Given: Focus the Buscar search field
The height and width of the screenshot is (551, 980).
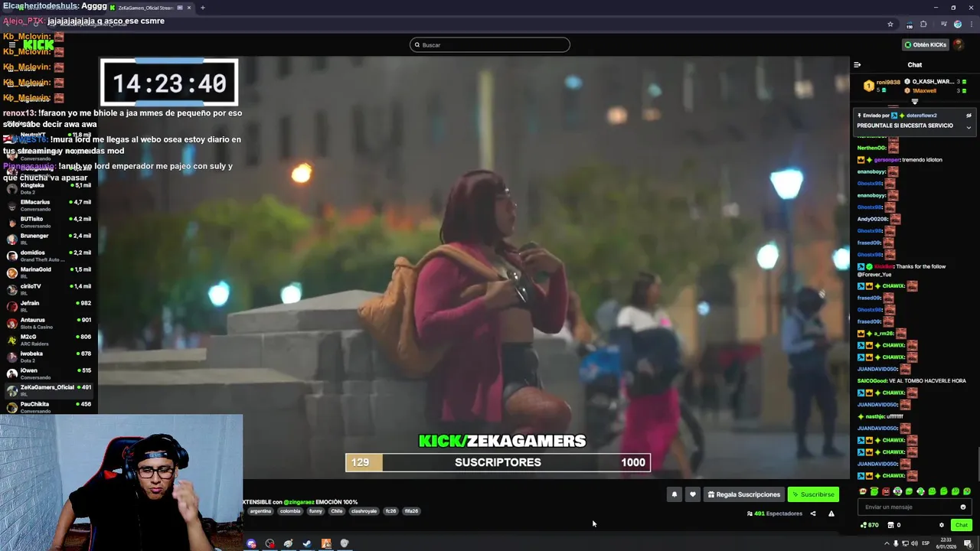Looking at the screenshot, I should tap(490, 45).
